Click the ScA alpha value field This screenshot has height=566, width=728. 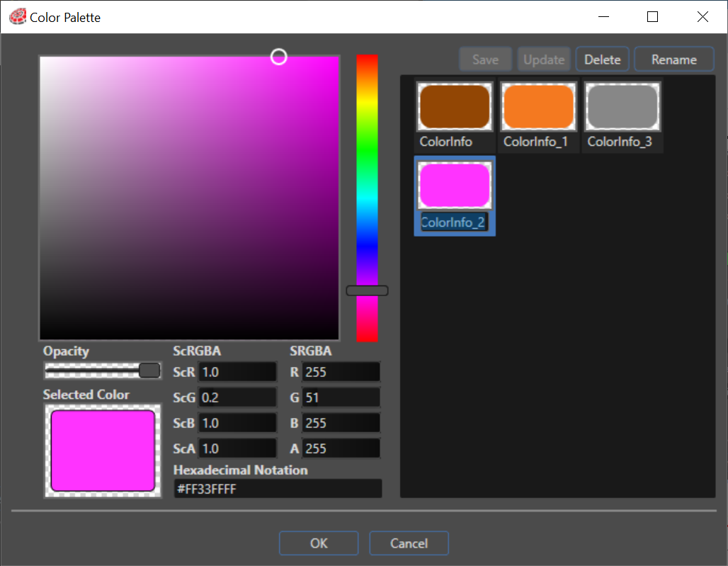(237, 448)
